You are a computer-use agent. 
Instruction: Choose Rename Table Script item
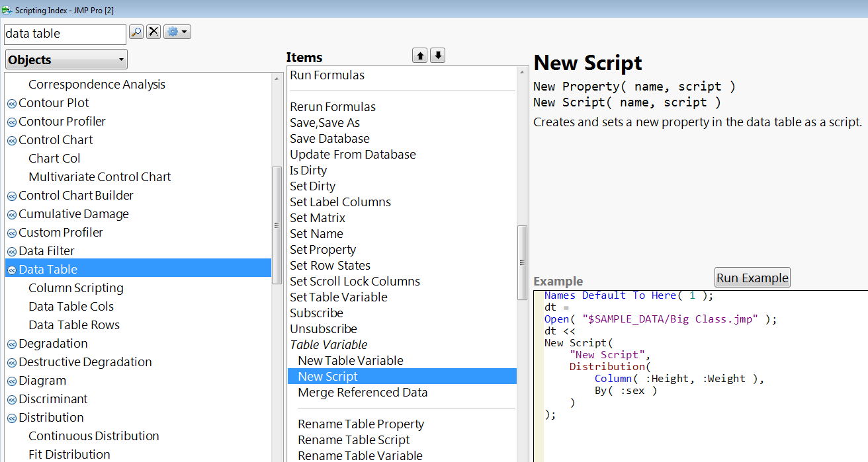[x=354, y=440]
